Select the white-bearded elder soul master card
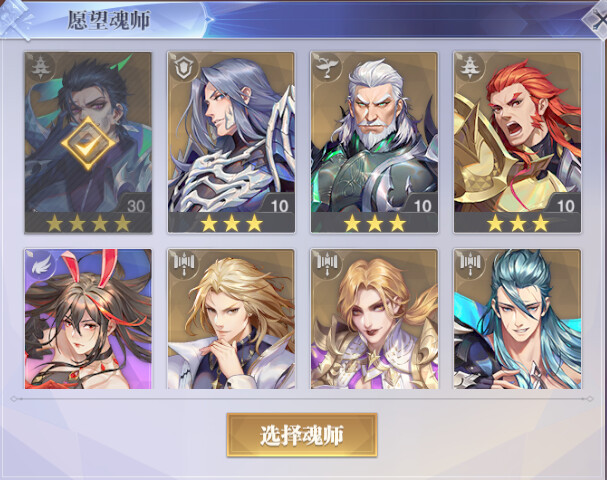This screenshot has height=480, width=607. (x=374, y=142)
